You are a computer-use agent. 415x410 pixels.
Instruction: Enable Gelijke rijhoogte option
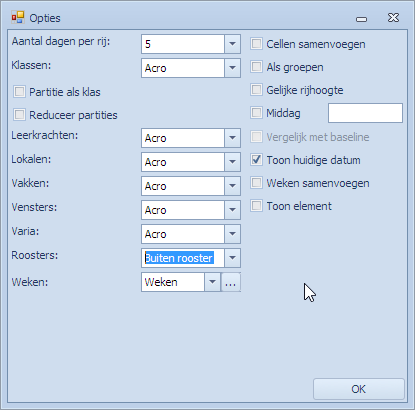[256, 90]
